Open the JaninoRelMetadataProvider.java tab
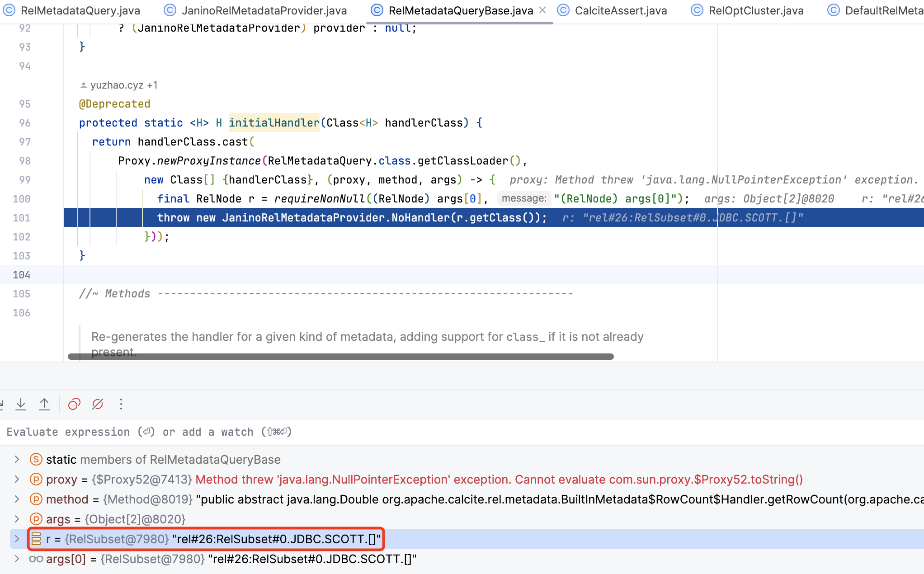 point(264,10)
